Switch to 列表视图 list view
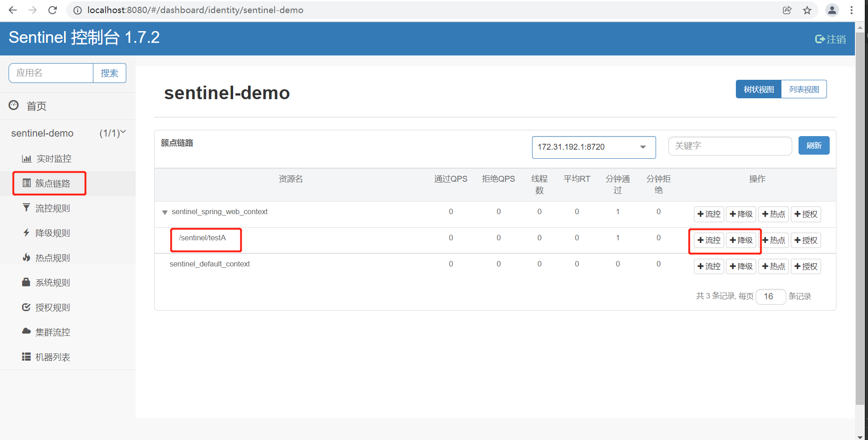 pos(804,89)
